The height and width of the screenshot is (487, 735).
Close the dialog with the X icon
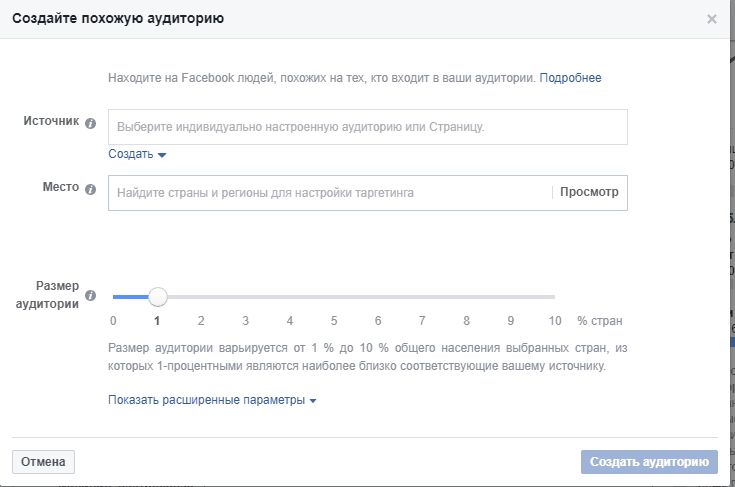(712, 19)
